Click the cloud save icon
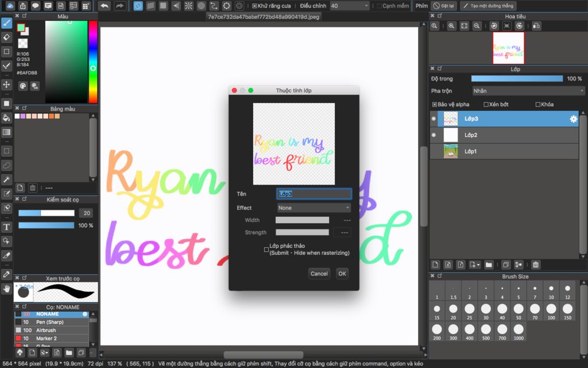Image resolution: width=588 pixels, height=368 pixels. pos(10,6)
